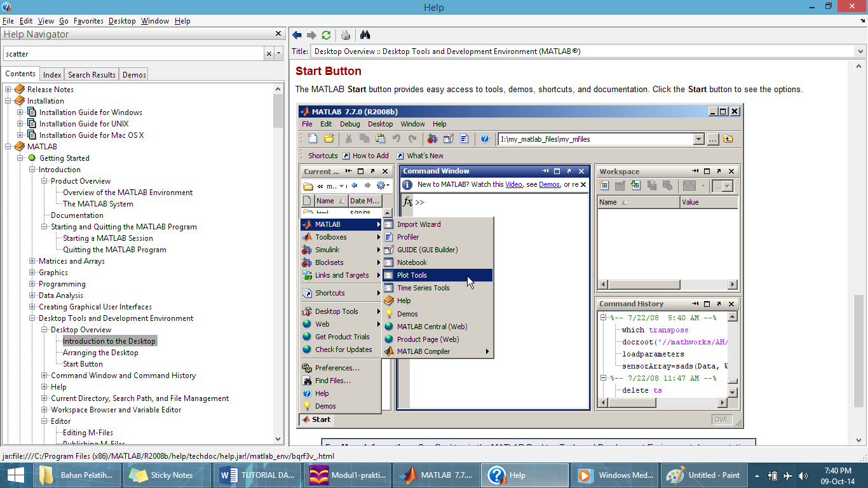Screen dimensions: 868x488
Task: Select the Editing M-Files topic
Action: [88, 433]
